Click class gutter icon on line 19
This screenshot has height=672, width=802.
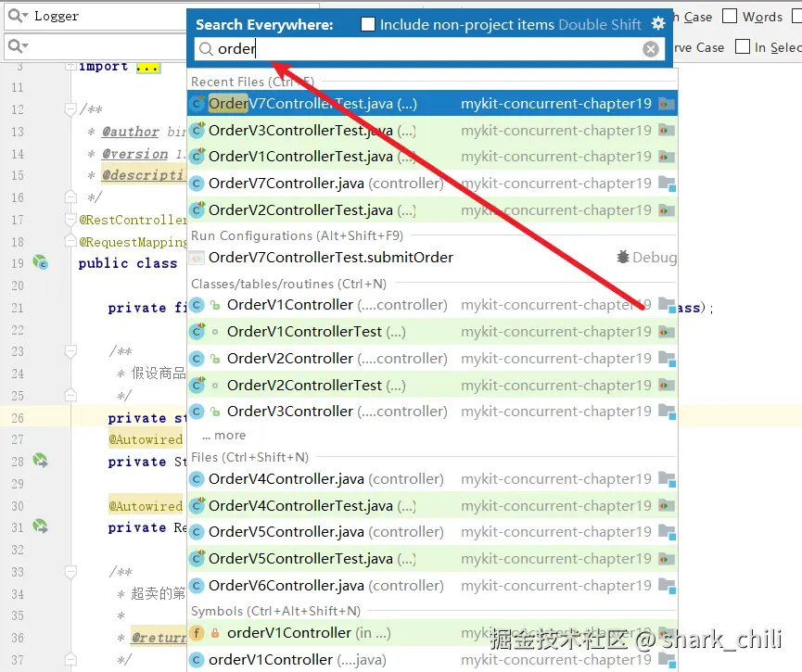(41, 263)
